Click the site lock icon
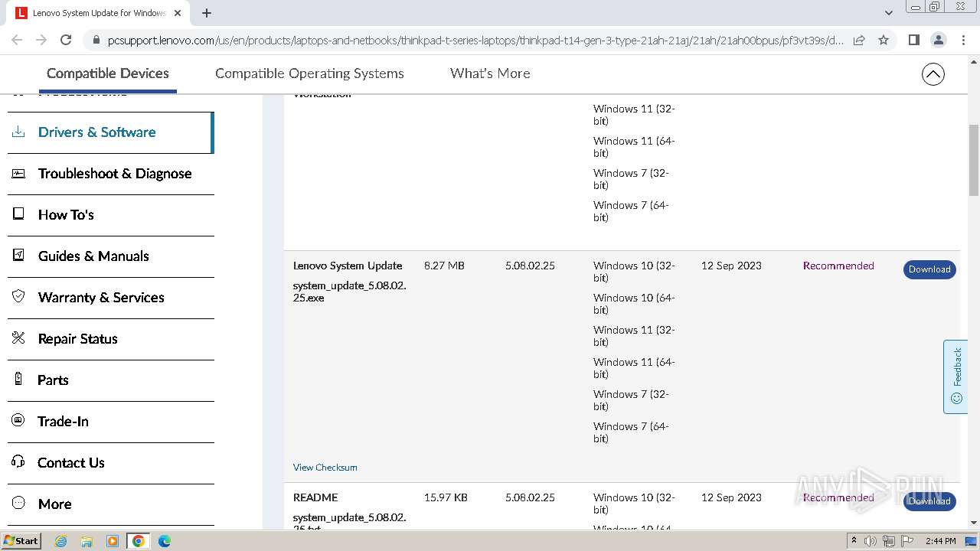This screenshot has height=551, width=980. point(96,41)
